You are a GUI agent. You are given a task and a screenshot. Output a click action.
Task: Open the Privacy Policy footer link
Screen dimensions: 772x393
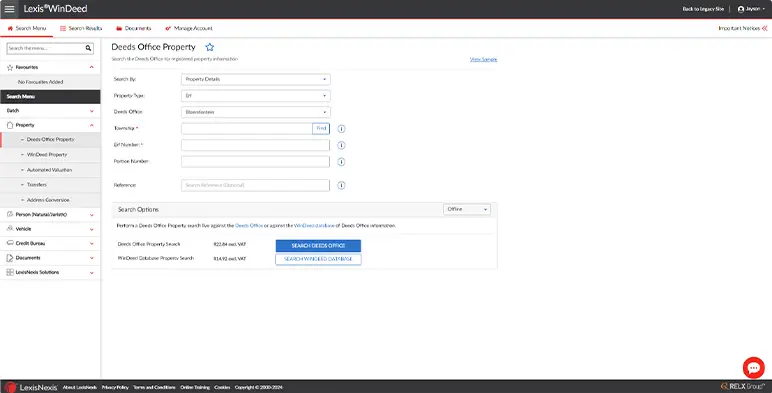click(115, 388)
